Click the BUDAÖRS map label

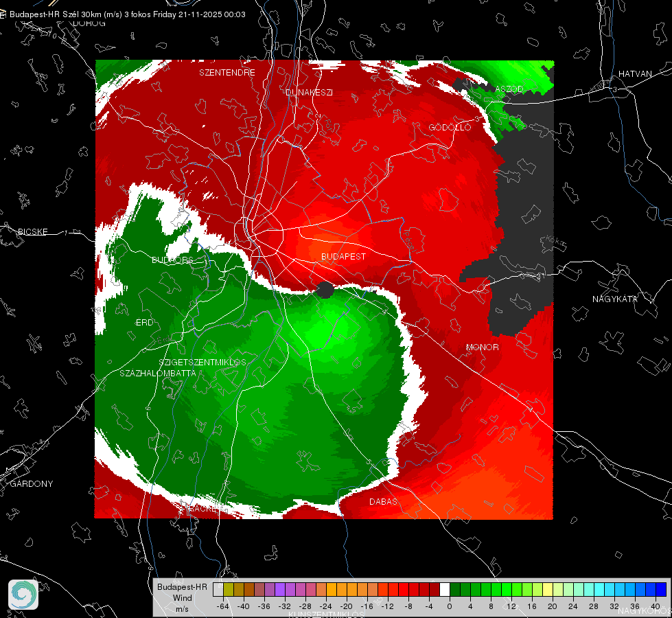click(173, 260)
